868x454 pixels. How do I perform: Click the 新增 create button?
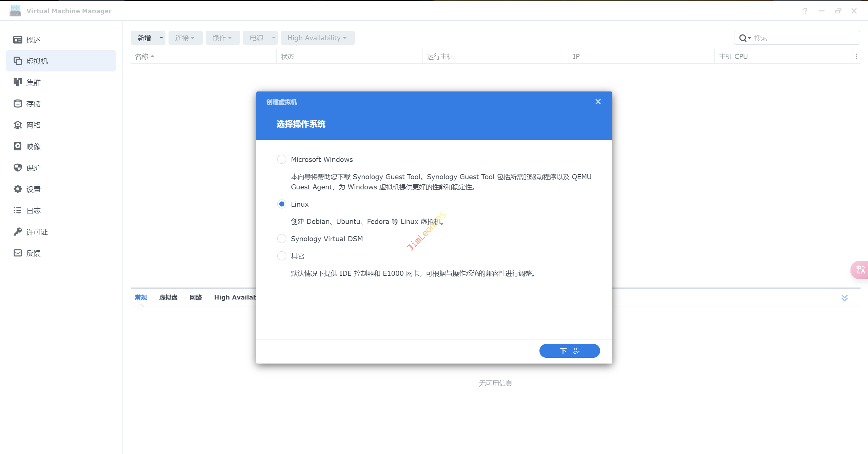click(x=144, y=38)
